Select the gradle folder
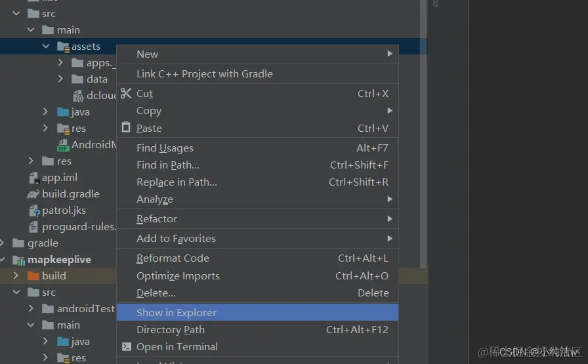This screenshot has height=364, width=588. click(x=43, y=243)
